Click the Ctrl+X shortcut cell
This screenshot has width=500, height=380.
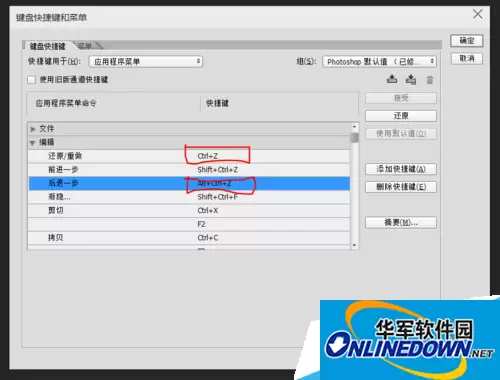208,211
